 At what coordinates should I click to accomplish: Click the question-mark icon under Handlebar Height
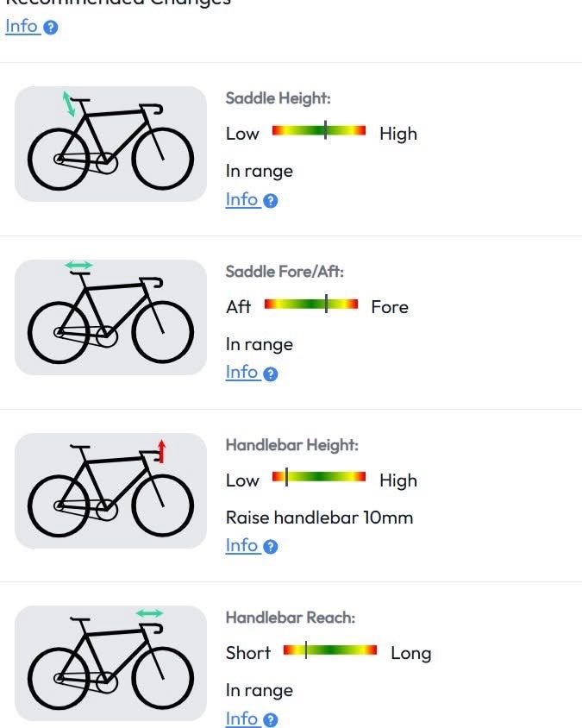point(271,547)
